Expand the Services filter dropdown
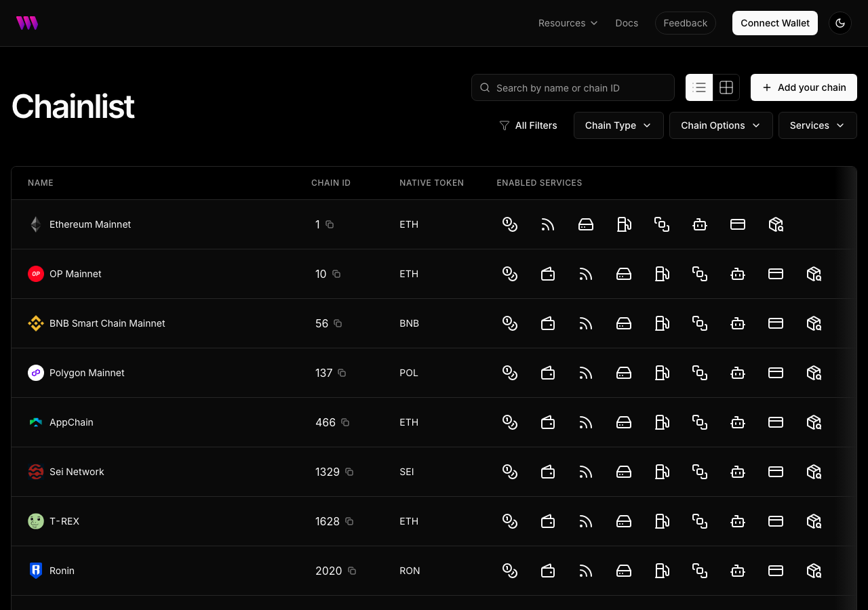Image resolution: width=868 pixels, height=610 pixels. coord(818,125)
